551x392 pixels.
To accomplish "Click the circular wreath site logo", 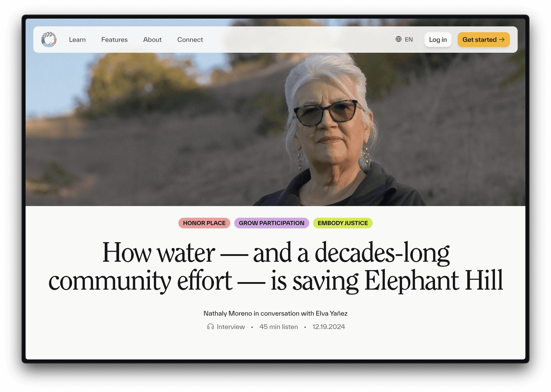I will coord(49,40).
